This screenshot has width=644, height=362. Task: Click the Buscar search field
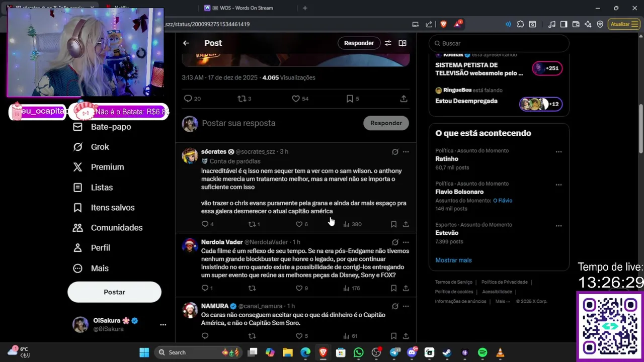click(x=499, y=44)
